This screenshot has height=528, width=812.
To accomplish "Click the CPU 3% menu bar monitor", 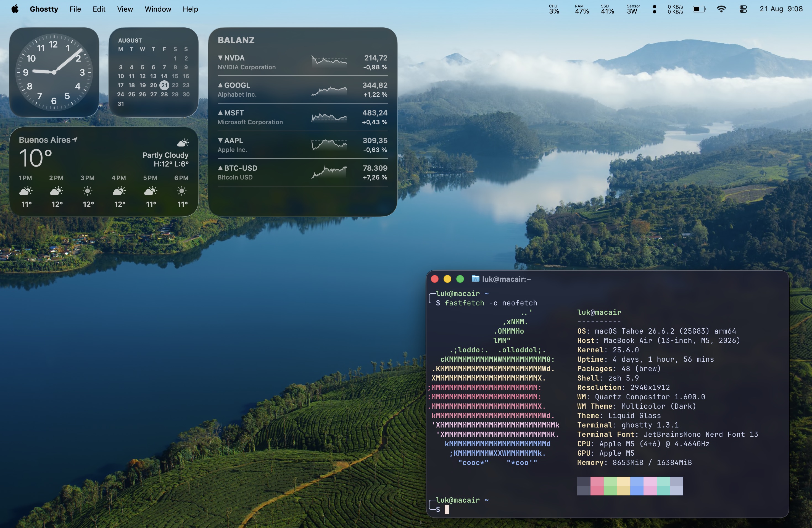I will point(554,9).
